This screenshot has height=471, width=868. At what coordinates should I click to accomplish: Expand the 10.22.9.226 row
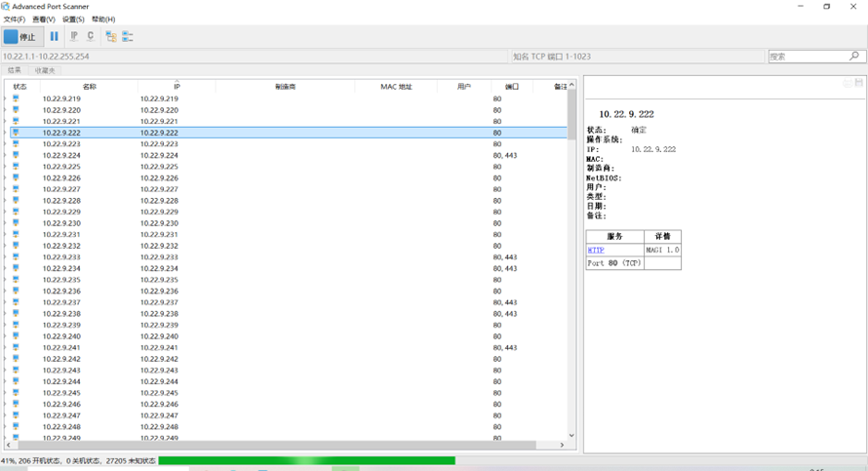pos(6,177)
